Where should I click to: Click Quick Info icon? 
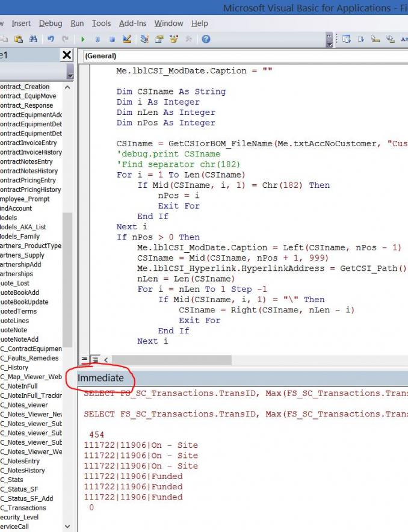(x=376, y=39)
